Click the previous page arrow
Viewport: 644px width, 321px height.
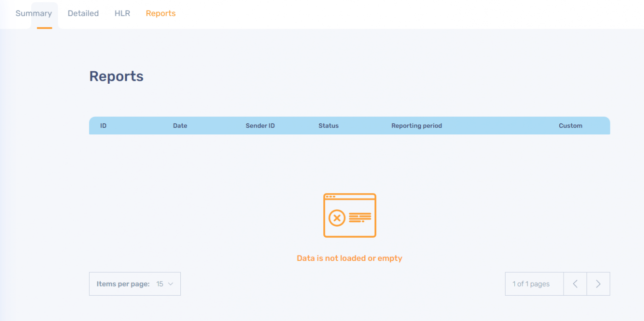pyautogui.click(x=575, y=284)
